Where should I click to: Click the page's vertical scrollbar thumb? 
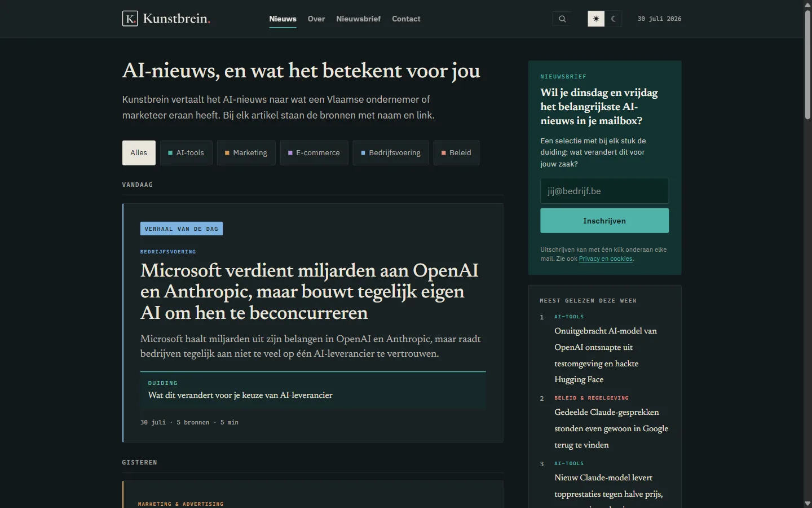pos(807,64)
